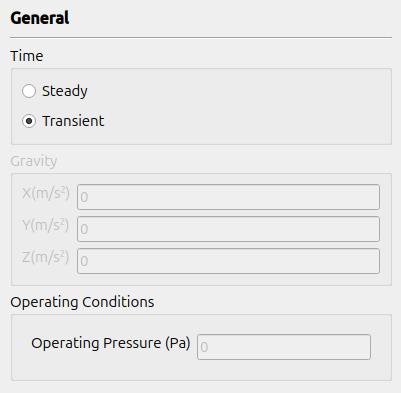This screenshot has width=401, height=393.
Task: Click the General section heading
Action: tap(40, 18)
